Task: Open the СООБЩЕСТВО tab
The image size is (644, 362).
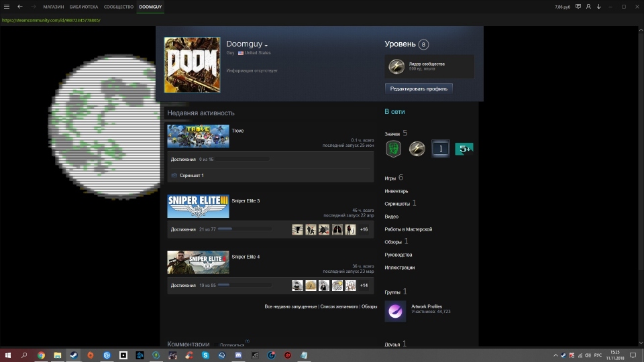Action: point(119,7)
